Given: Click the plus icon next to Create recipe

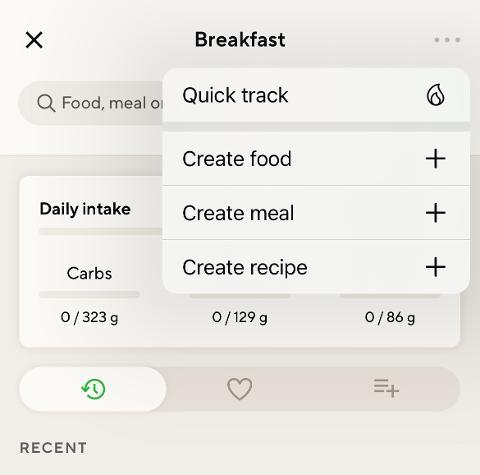Looking at the screenshot, I should coord(436,267).
